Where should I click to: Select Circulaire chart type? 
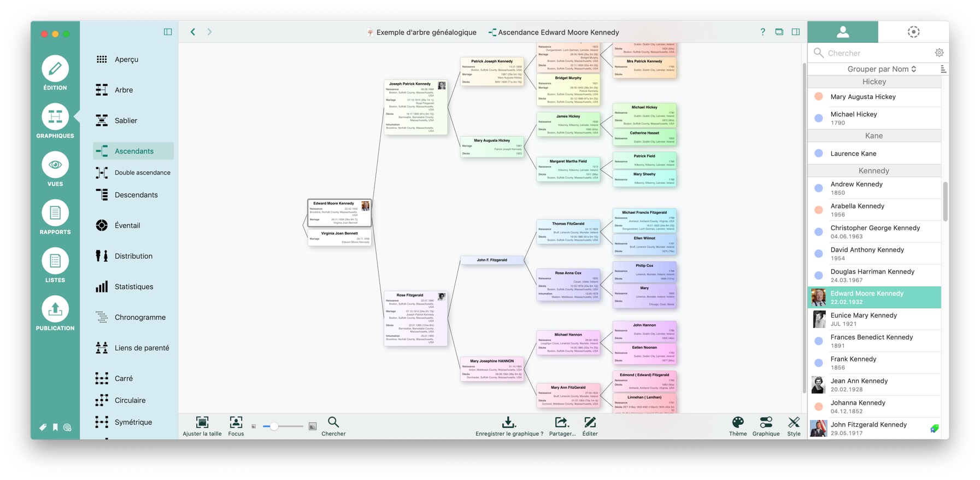(133, 400)
